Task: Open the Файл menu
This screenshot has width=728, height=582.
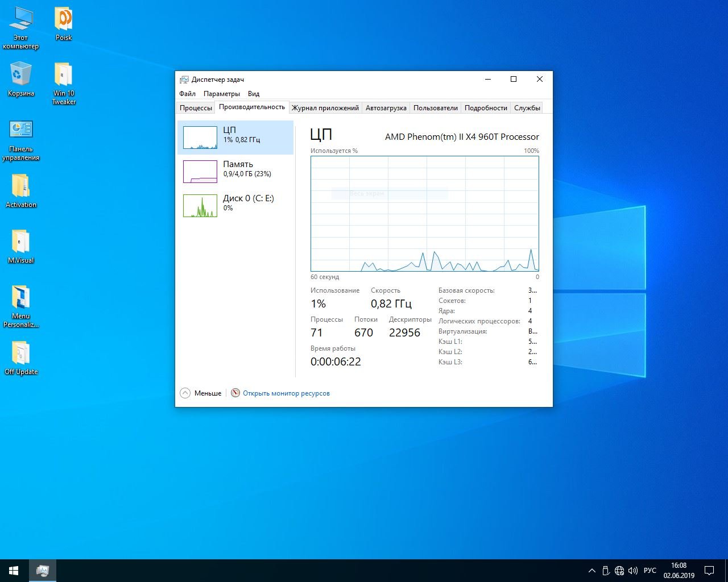Action: click(187, 94)
